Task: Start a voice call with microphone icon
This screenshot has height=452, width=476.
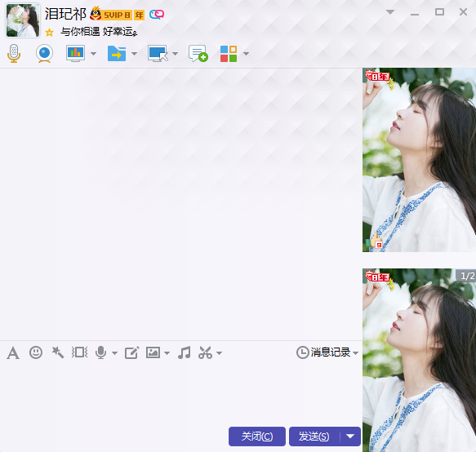Action: coord(14,54)
